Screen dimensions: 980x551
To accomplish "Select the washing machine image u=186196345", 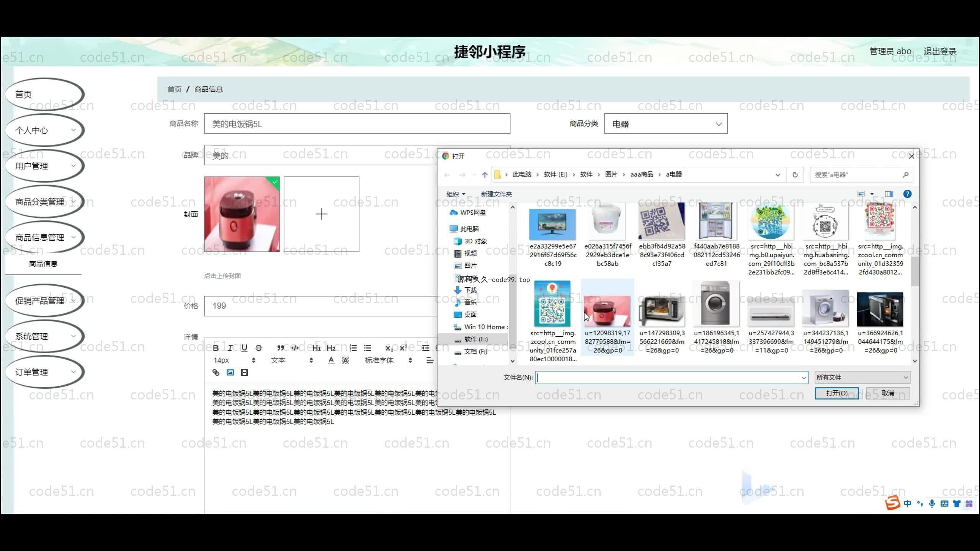I will coord(716,317).
